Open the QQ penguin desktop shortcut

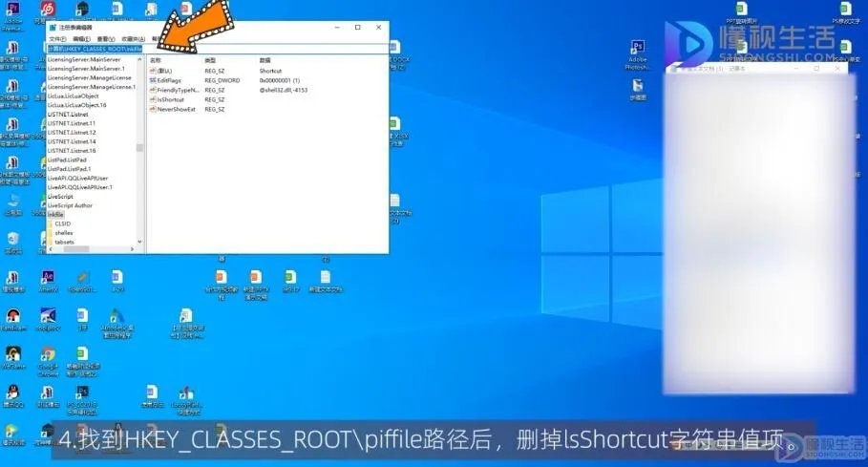point(12,397)
